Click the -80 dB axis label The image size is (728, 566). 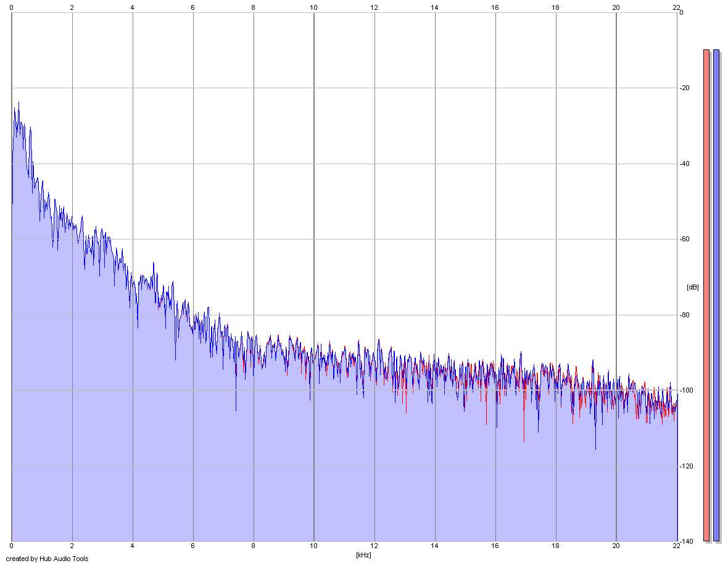[685, 315]
